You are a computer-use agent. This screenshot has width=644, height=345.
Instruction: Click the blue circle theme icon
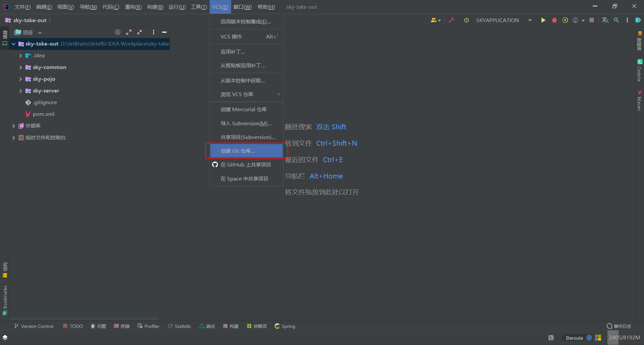click(x=589, y=338)
